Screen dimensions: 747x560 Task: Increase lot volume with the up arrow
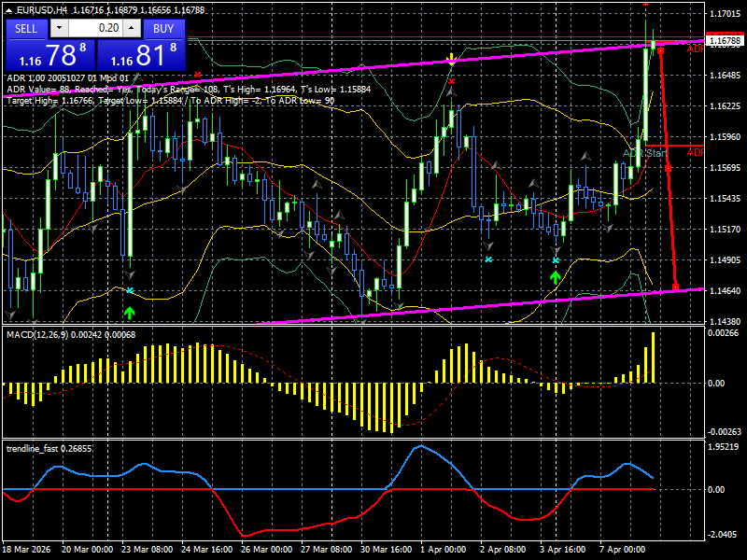click(132, 28)
